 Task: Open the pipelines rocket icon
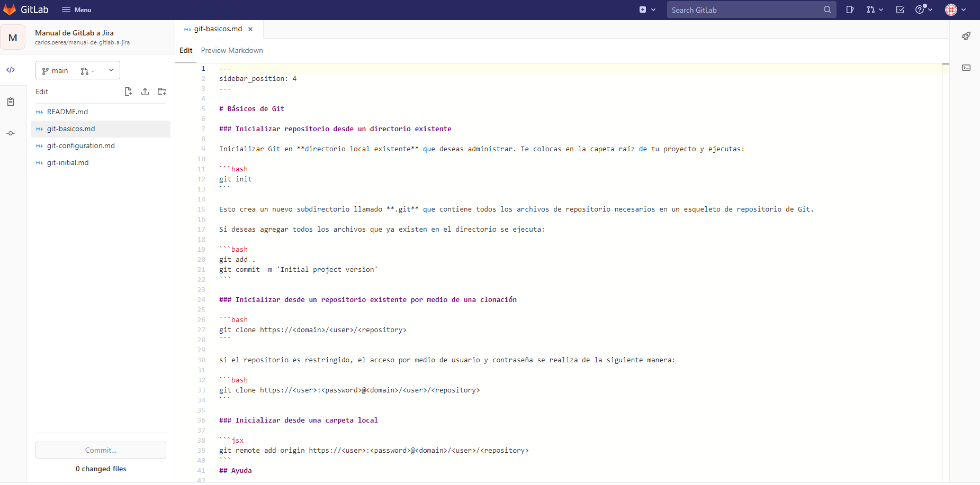[x=966, y=36]
